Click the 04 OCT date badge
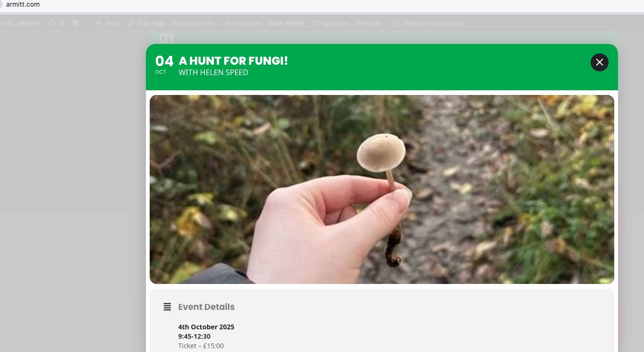The width and height of the screenshot is (644, 352). click(x=164, y=65)
